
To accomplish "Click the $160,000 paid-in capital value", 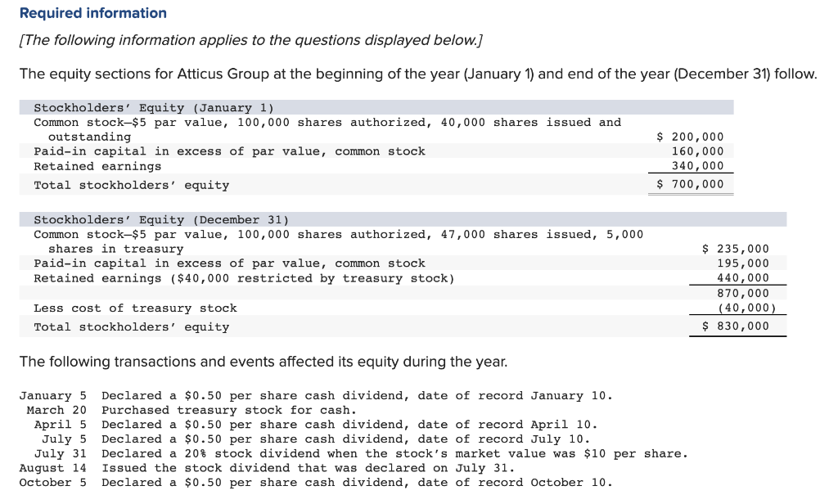I will click(697, 151).
